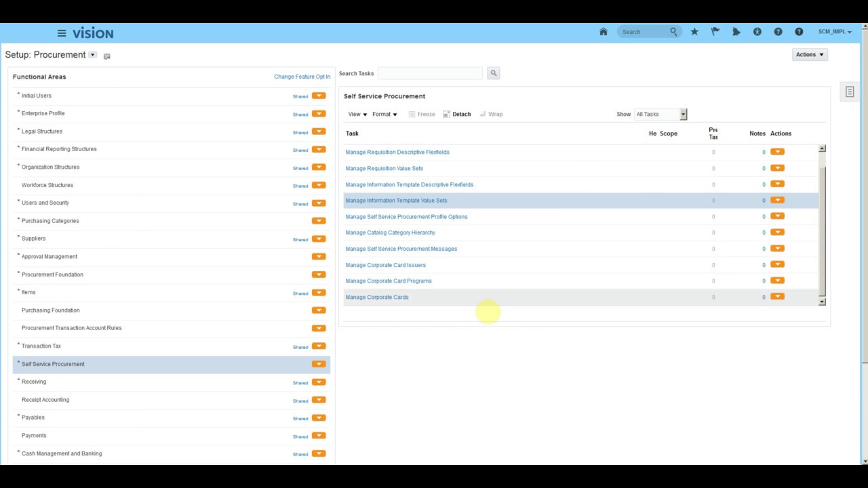
Task: Open orange actions dropdown for Approval Management
Action: (x=319, y=257)
